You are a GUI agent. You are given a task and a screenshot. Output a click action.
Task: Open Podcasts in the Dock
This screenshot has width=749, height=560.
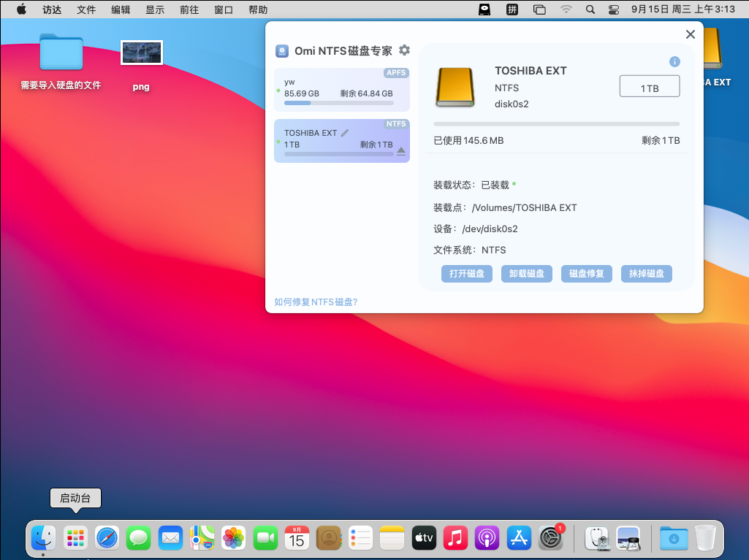click(487, 539)
